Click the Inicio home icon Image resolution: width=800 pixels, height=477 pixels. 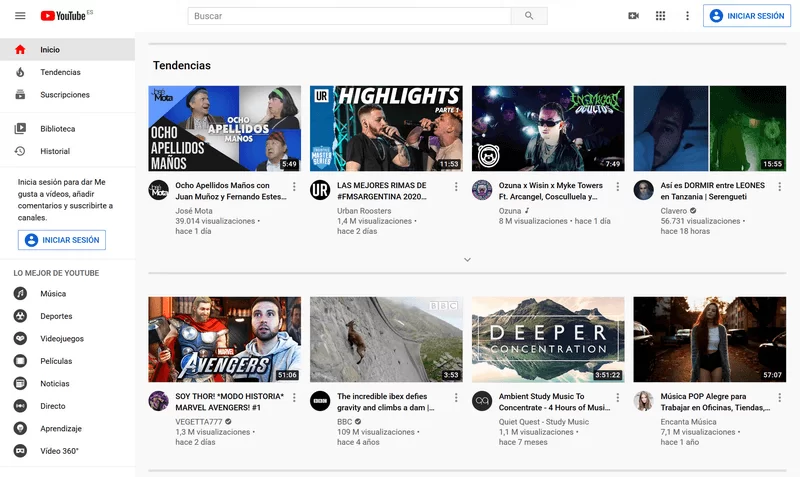(x=20, y=49)
